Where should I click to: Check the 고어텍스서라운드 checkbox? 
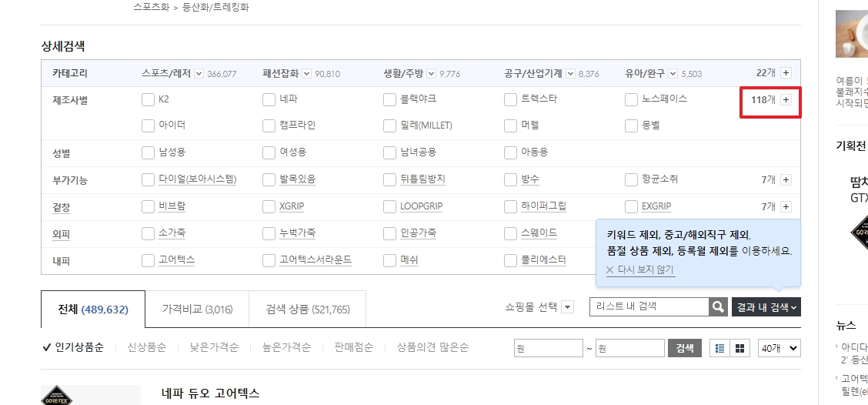[x=269, y=259]
